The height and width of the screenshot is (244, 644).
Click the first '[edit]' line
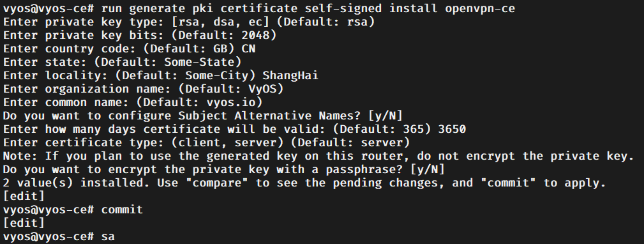24,196
